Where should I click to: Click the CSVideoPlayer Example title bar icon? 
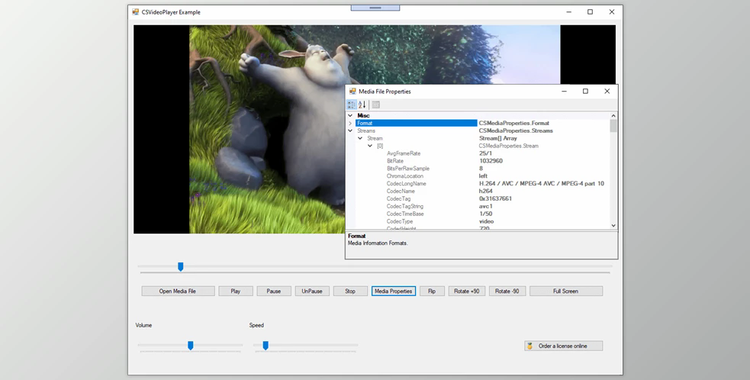point(135,12)
